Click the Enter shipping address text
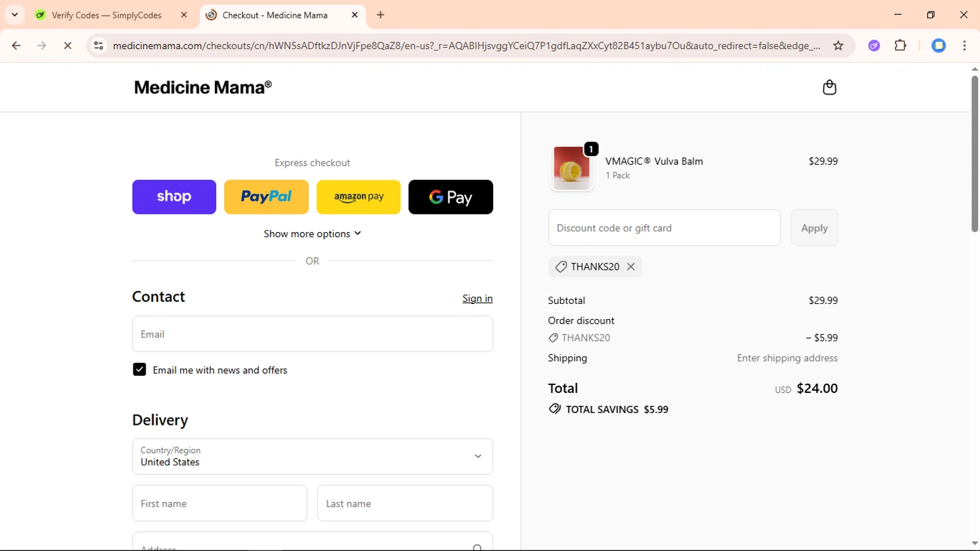This screenshot has width=980, height=551. (x=787, y=358)
